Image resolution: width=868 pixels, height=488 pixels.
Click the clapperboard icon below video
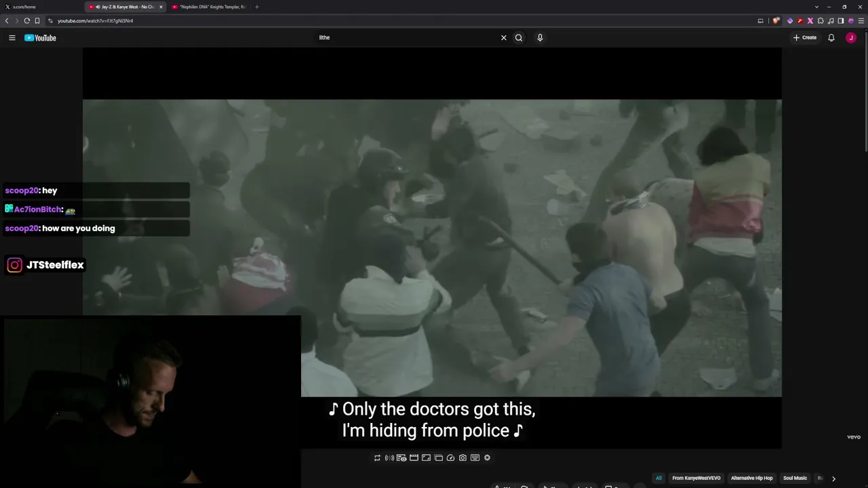(x=414, y=458)
